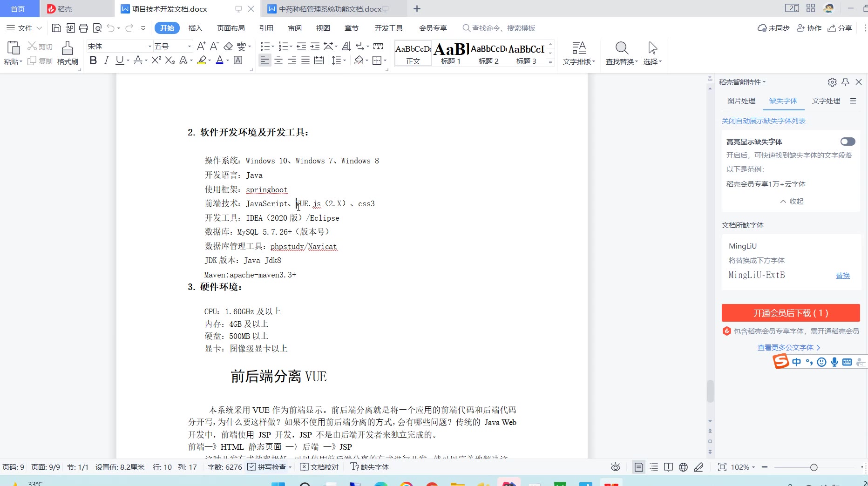The image size is (868, 486).
Task: Click the superscript X² icon
Action: click(156, 60)
